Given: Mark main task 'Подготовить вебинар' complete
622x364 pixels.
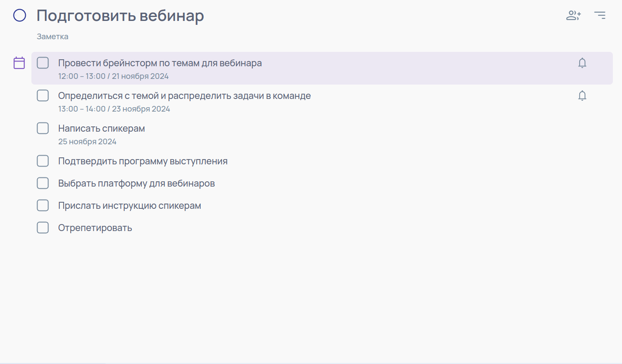Looking at the screenshot, I should 20,16.
